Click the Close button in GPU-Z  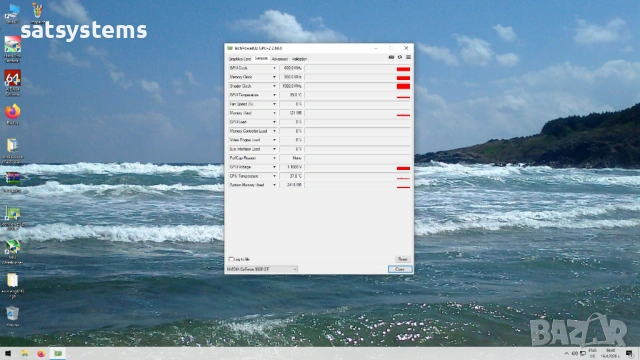coord(400,269)
